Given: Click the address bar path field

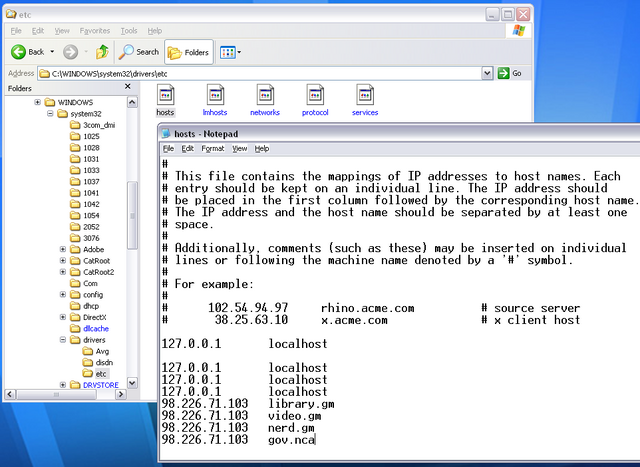Looking at the screenshot, I should pyautogui.click(x=260, y=73).
